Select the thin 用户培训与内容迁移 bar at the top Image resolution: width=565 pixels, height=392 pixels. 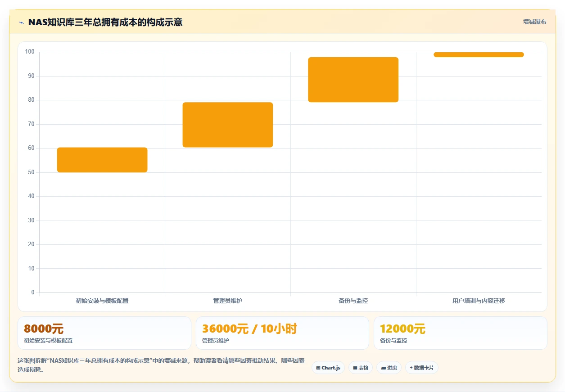point(479,54)
